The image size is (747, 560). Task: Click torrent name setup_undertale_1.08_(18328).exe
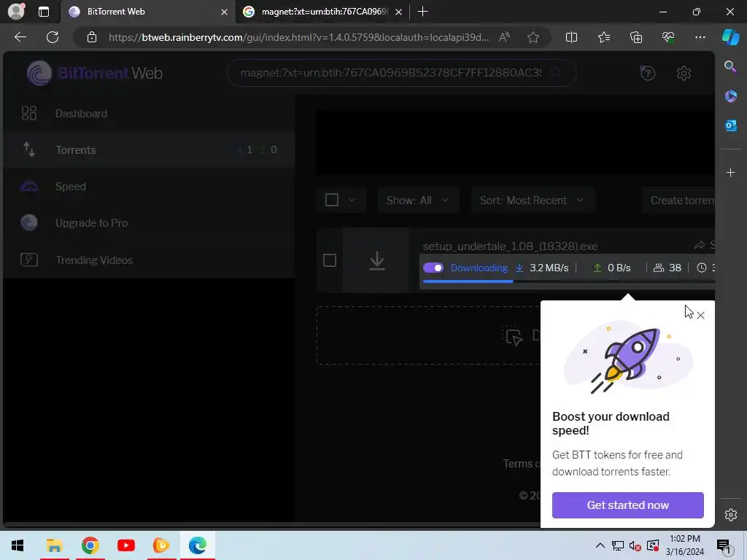[x=510, y=246]
